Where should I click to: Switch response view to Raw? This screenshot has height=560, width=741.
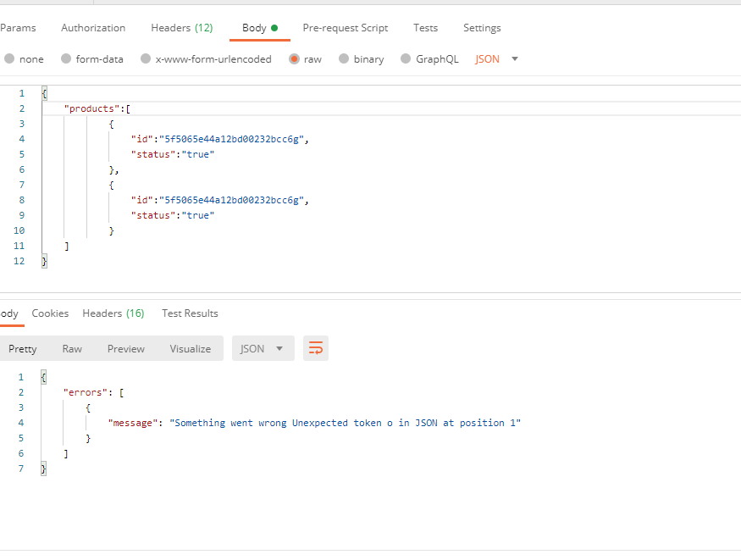pos(72,349)
